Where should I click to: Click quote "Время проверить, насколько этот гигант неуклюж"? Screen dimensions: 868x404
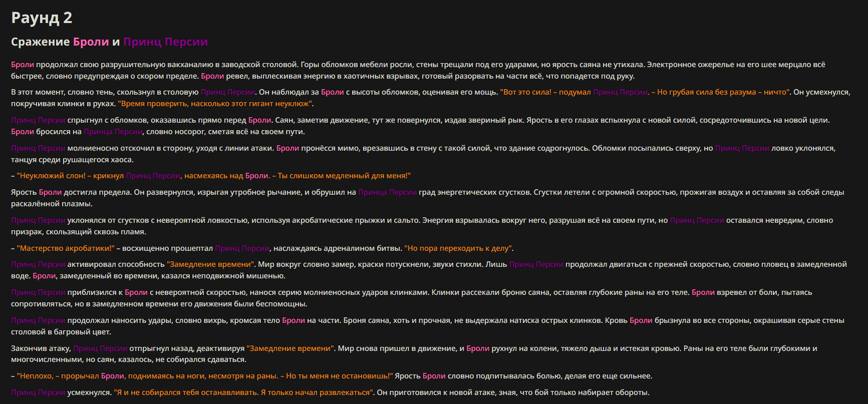[216, 104]
